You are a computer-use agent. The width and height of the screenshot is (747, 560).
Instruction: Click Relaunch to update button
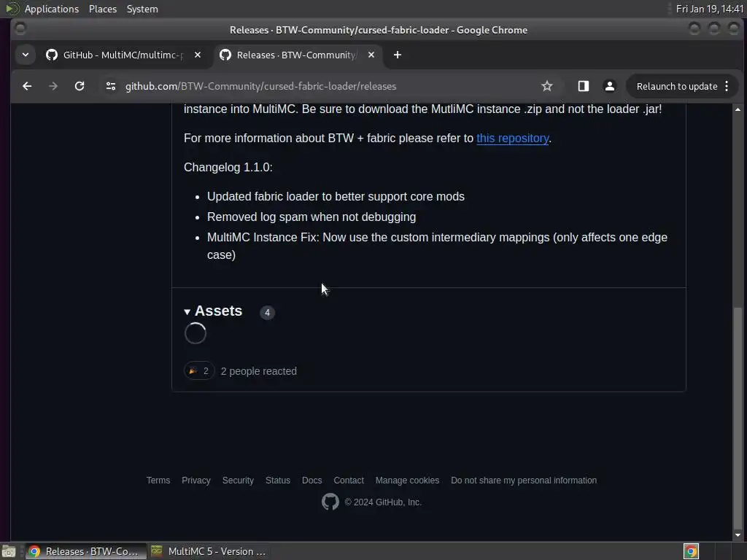(x=676, y=86)
